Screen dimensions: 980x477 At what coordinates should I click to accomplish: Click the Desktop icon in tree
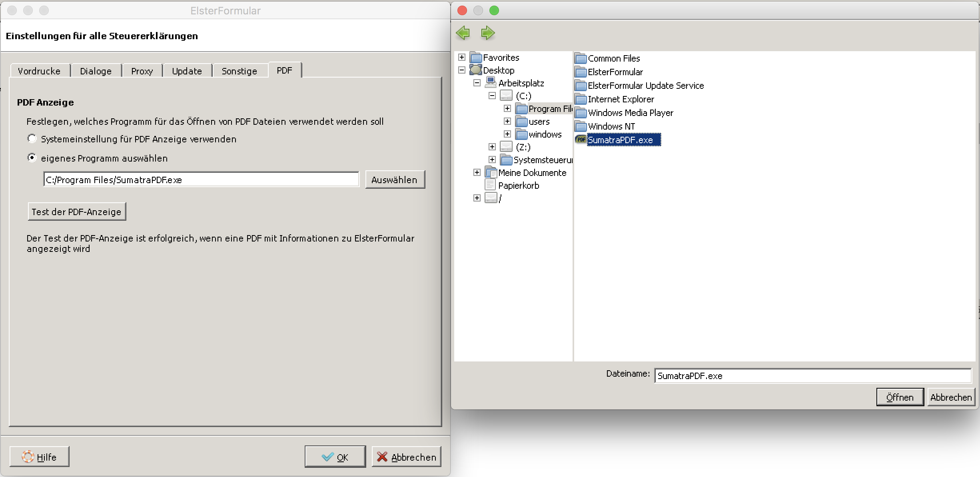[x=476, y=70]
